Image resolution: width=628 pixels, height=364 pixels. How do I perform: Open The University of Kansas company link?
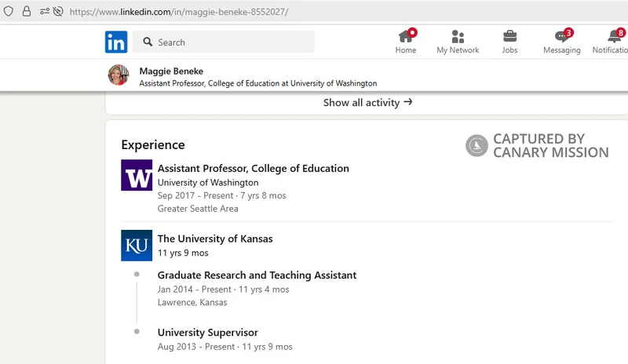[215, 238]
